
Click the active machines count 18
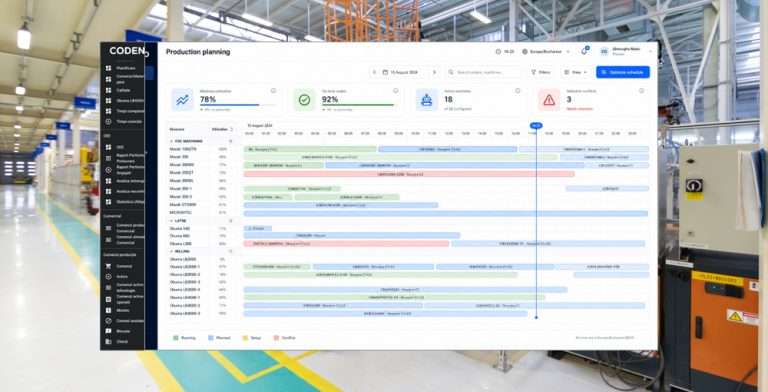tap(448, 99)
